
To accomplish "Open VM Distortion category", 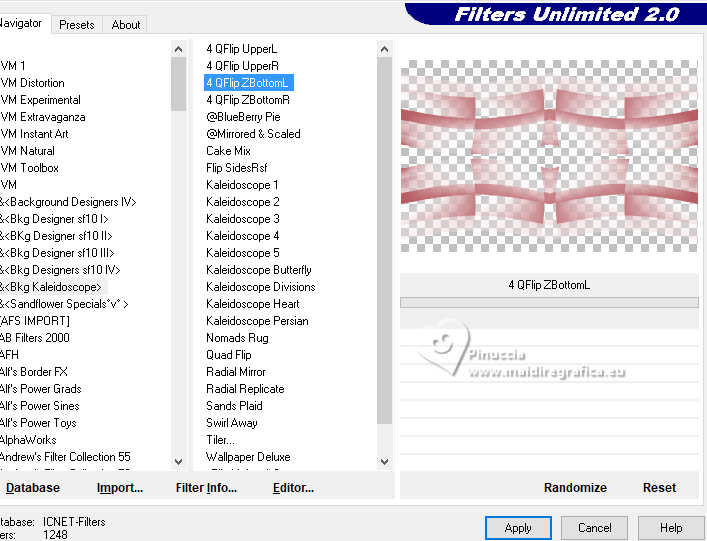I will pos(32,83).
